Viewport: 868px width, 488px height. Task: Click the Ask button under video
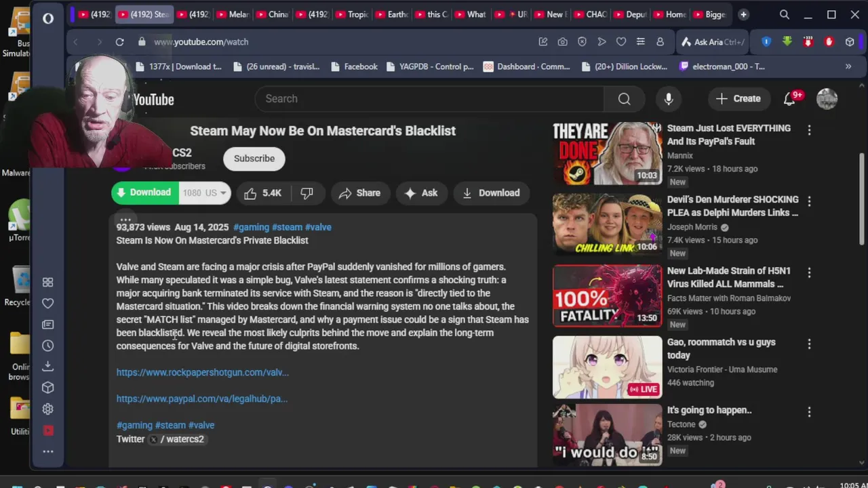click(421, 193)
